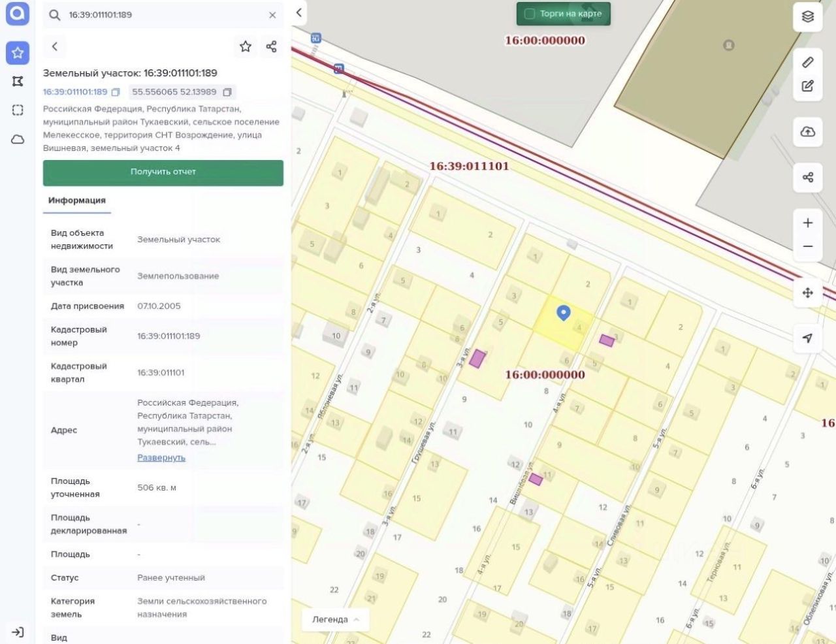The height and width of the screenshot is (644, 836).
Task: Click the Сливовая ул. street label
Action: [x=619, y=524]
